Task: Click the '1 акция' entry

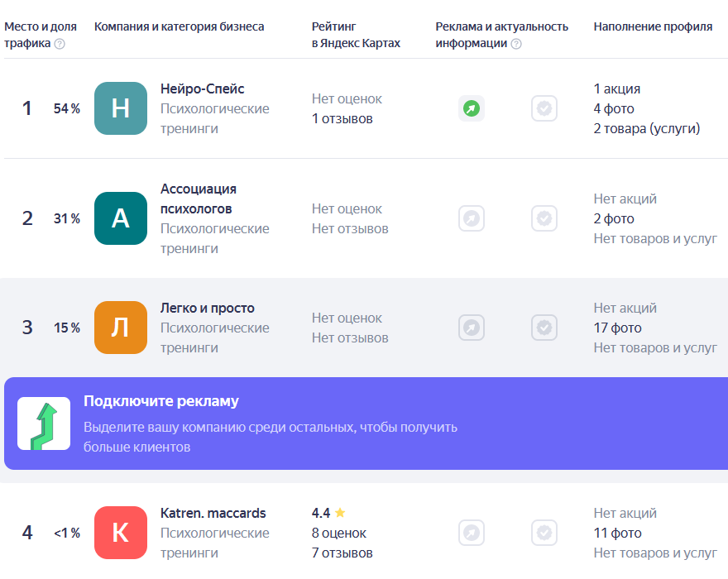Action: [x=617, y=89]
